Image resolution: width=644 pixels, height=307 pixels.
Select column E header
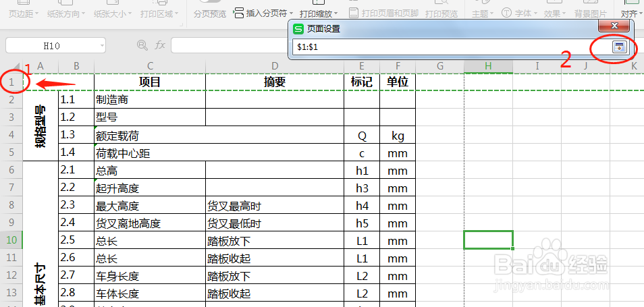tap(362, 65)
